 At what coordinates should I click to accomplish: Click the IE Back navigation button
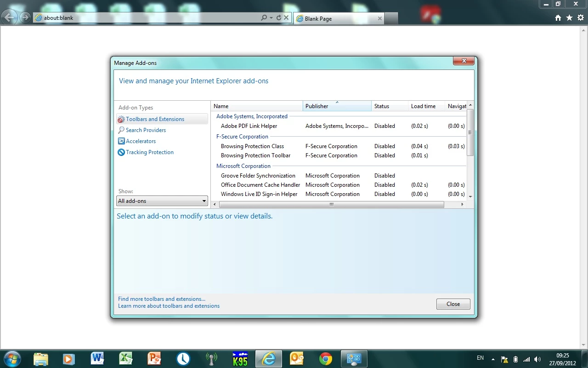pos(10,17)
